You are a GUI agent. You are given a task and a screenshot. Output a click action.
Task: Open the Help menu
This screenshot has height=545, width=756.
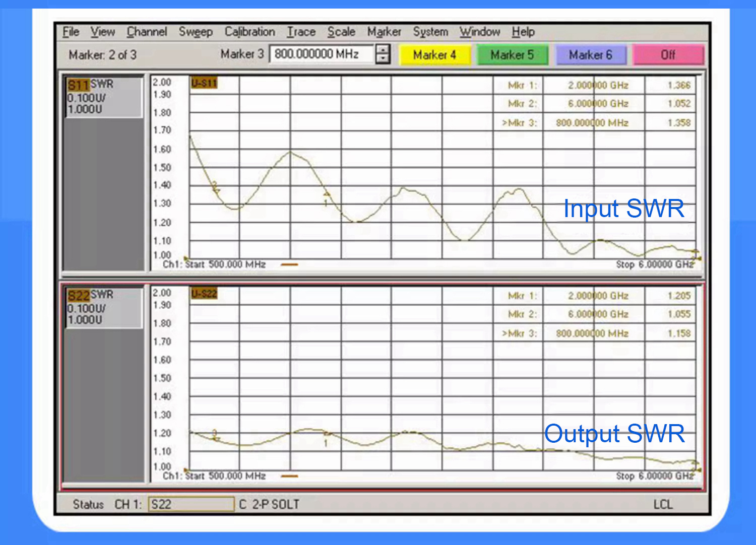[523, 32]
